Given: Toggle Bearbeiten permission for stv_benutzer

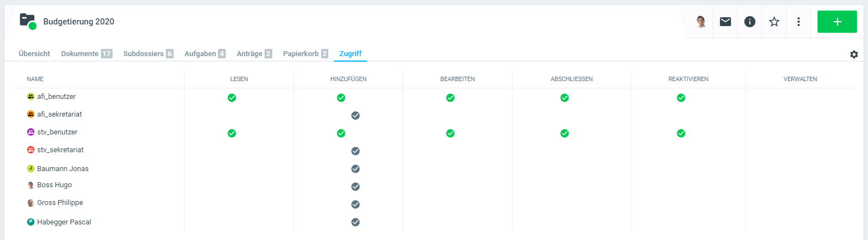Looking at the screenshot, I should (450, 133).
